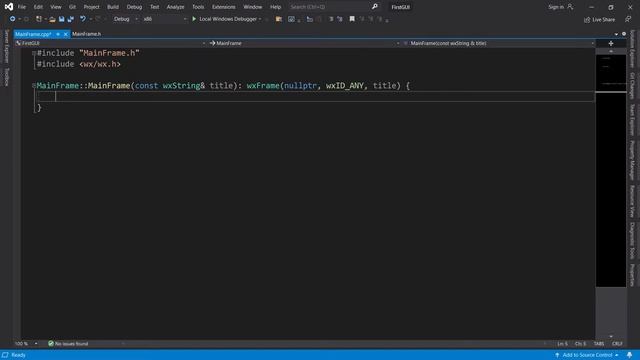Open the Server Explorer side panel tab
The width and height of the screenshot is (640, 360).
[x=6, y=46]
